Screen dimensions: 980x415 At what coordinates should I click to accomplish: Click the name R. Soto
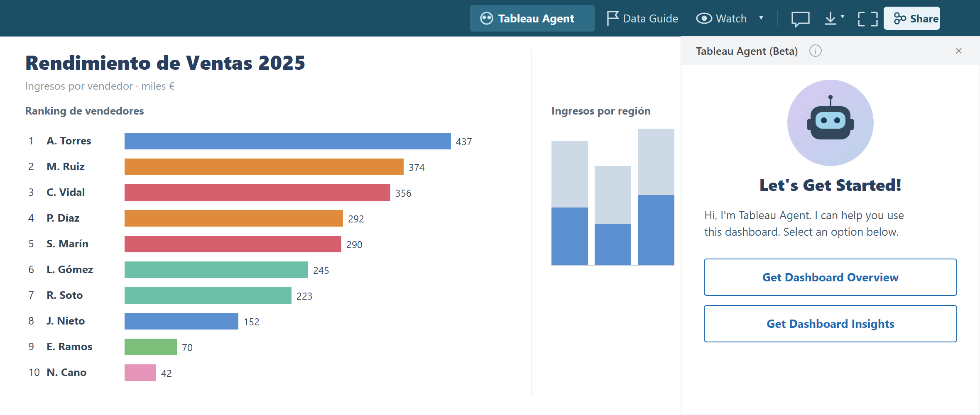coord(65,295)
